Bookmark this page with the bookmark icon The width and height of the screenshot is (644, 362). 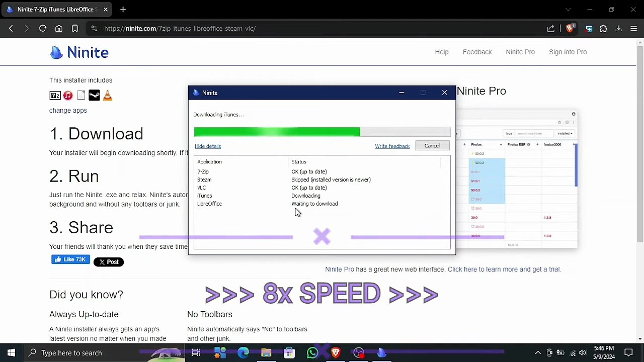point(75,29)
